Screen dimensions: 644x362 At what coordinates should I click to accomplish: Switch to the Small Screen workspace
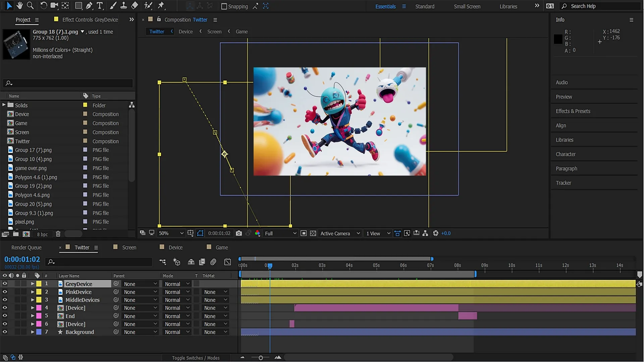click(x=467, y=6)
